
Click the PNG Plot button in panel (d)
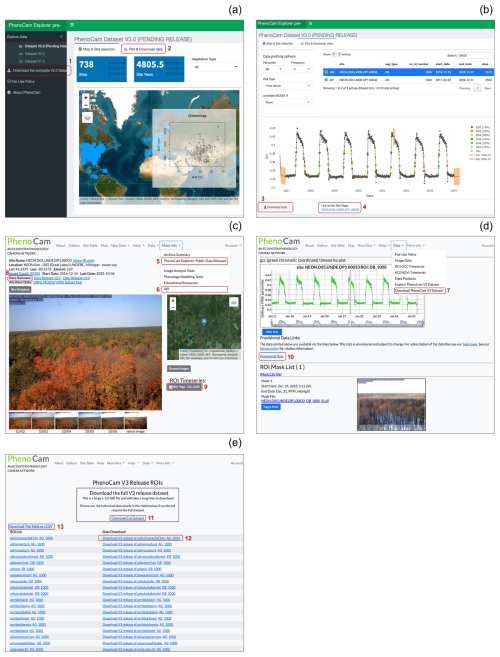tap(272, 332)
